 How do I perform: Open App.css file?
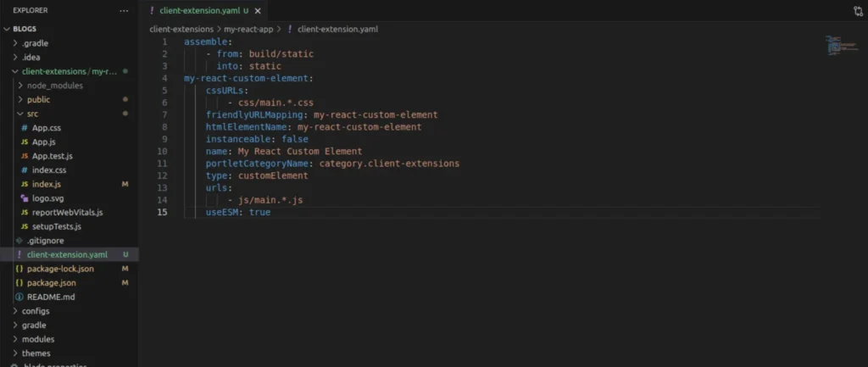[x=47, y=128]
